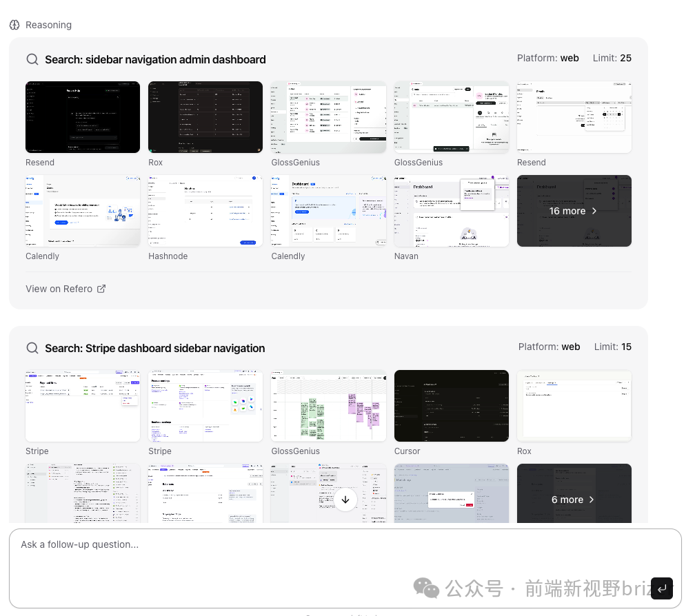Click the search icon beside Stripe dashboard sidebar navigation

[x=32, y=348]
